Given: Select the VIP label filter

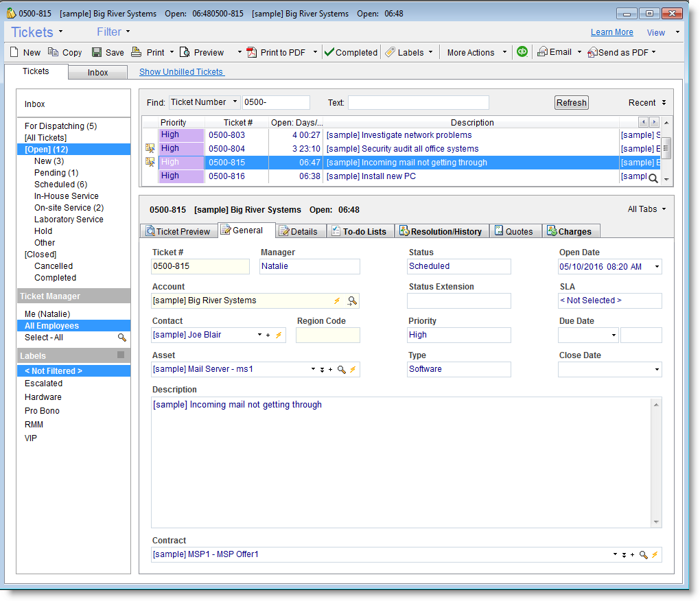Looking at the screenshot, I should coord(31,438).
